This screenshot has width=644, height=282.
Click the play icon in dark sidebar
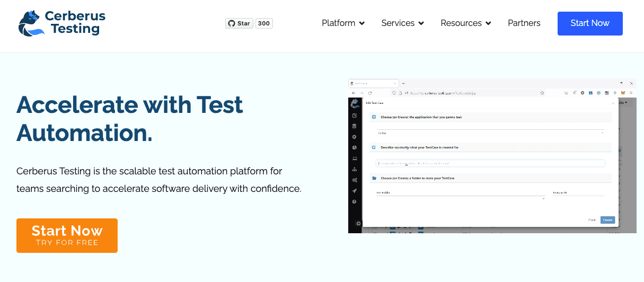coord(354,137)
